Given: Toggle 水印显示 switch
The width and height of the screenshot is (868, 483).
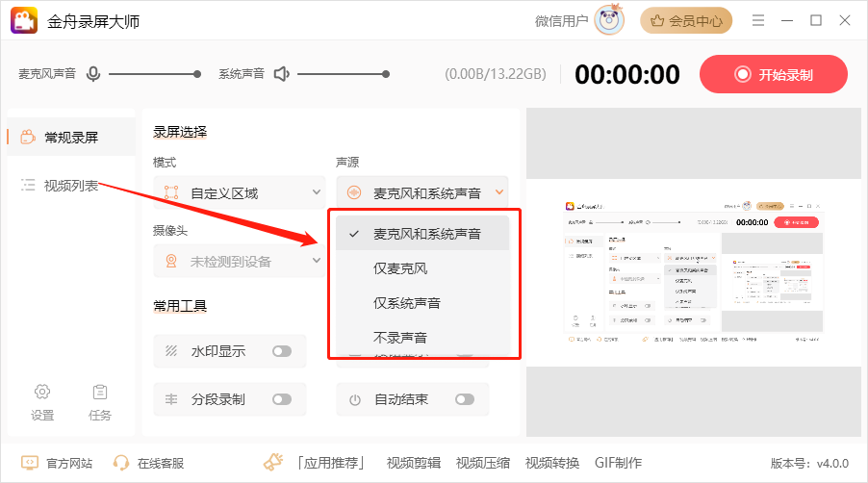Looking at the screenshot, I should (282, 351).
